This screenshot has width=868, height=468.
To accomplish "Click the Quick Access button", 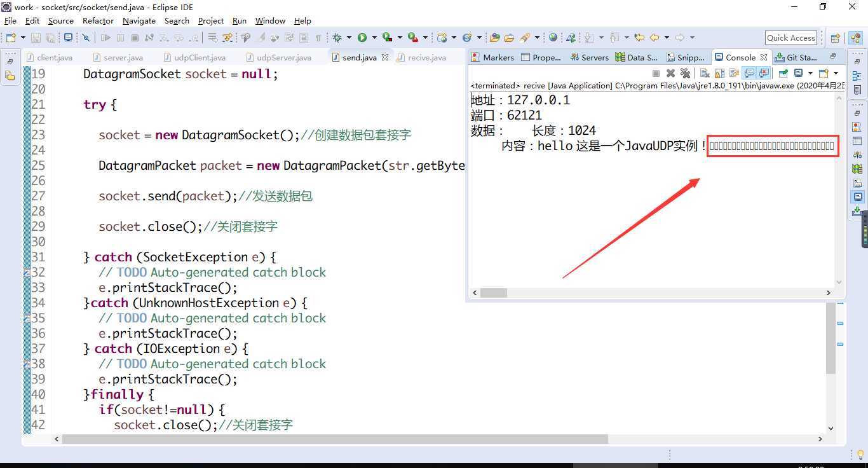I will 790,38.
